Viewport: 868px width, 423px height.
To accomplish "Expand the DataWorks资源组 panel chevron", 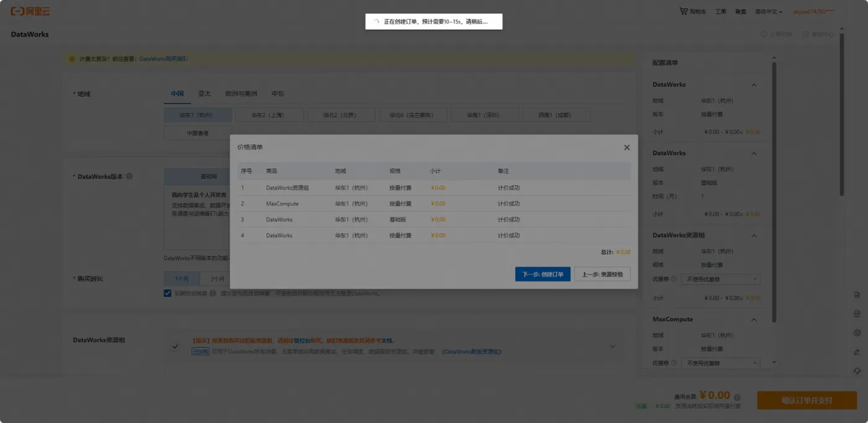I will [613, 346].
